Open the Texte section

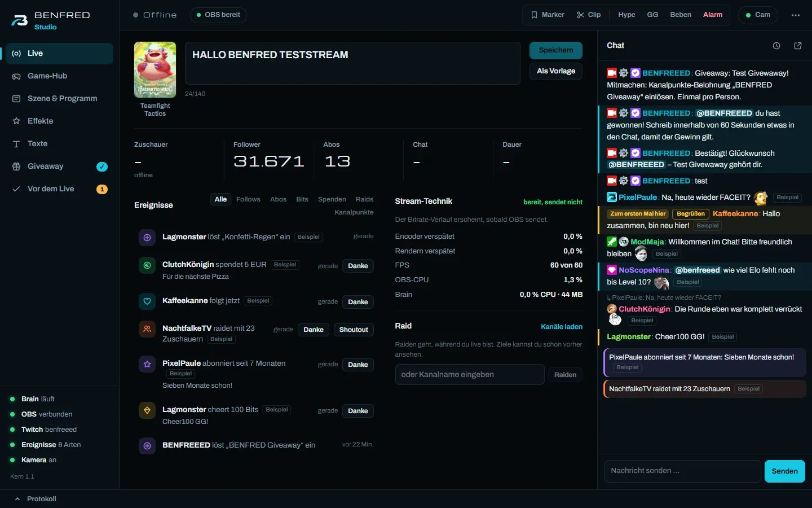click(59, 144)
